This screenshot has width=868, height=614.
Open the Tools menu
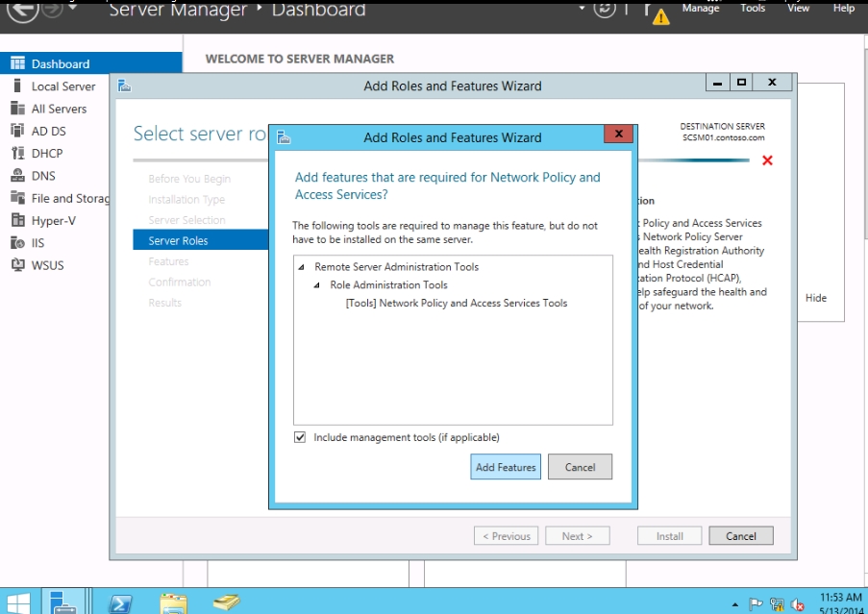click(753, 9)
